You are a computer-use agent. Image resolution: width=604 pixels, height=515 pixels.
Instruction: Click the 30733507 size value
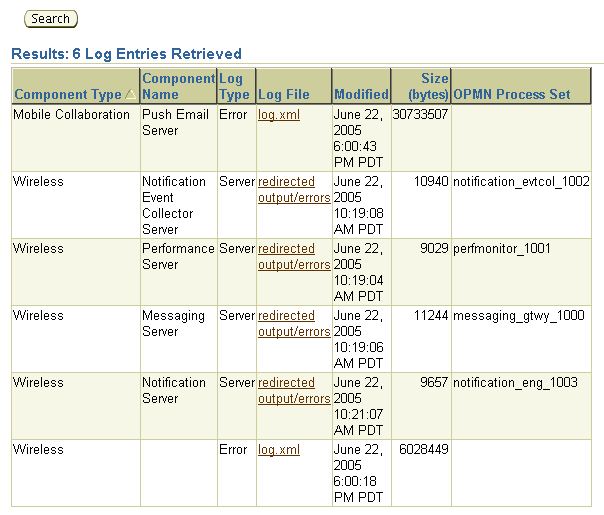[x=420, y=115]
